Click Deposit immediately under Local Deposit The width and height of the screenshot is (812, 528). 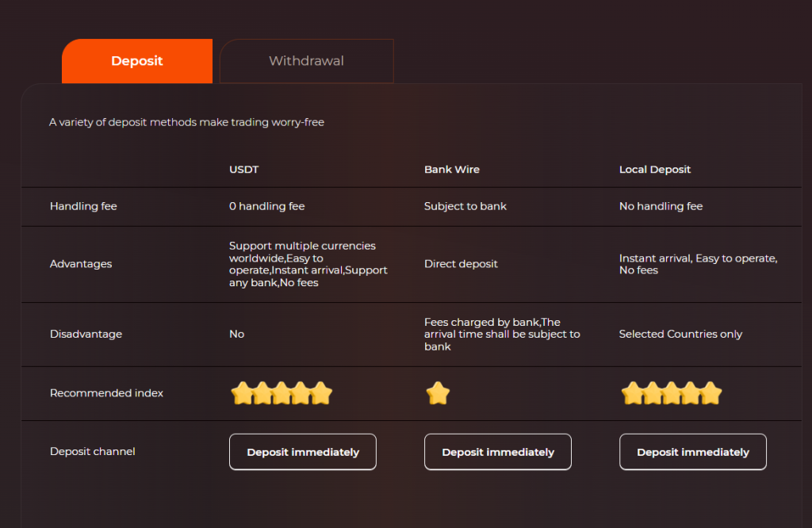pos(692,452)
